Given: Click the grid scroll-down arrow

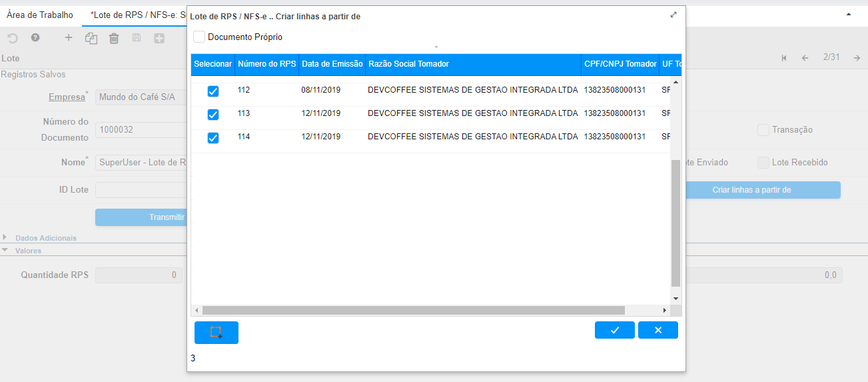Looking at the screenshot, I should click(x=675, y=299).
